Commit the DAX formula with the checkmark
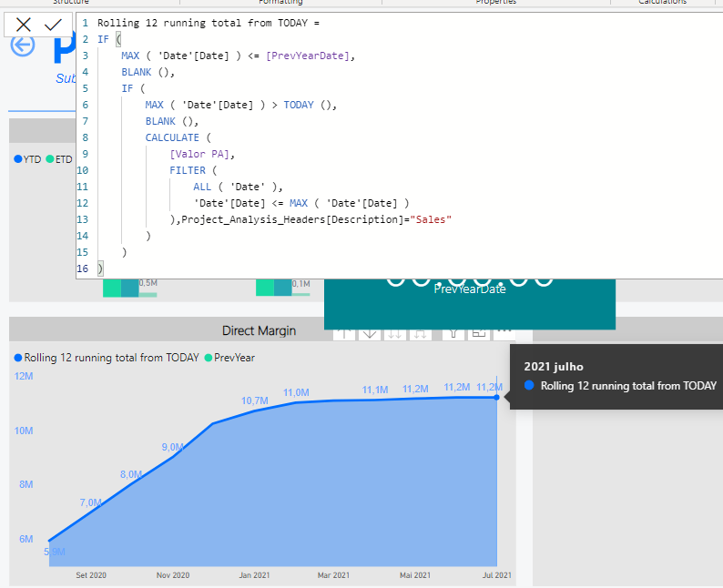Viewport: 723px width, 588px height. point(53,25)
